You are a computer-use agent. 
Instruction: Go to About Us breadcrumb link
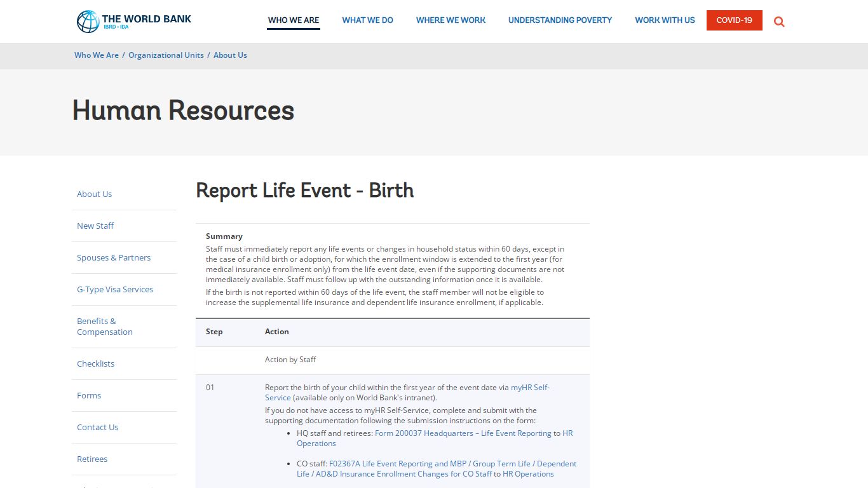[230, 55]
